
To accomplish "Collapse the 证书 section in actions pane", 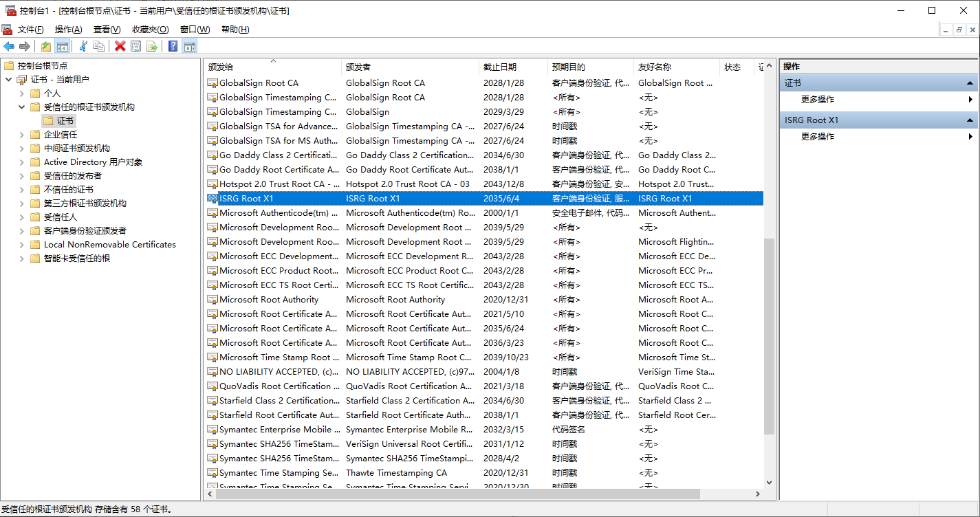I will click(x=971, y=82).
